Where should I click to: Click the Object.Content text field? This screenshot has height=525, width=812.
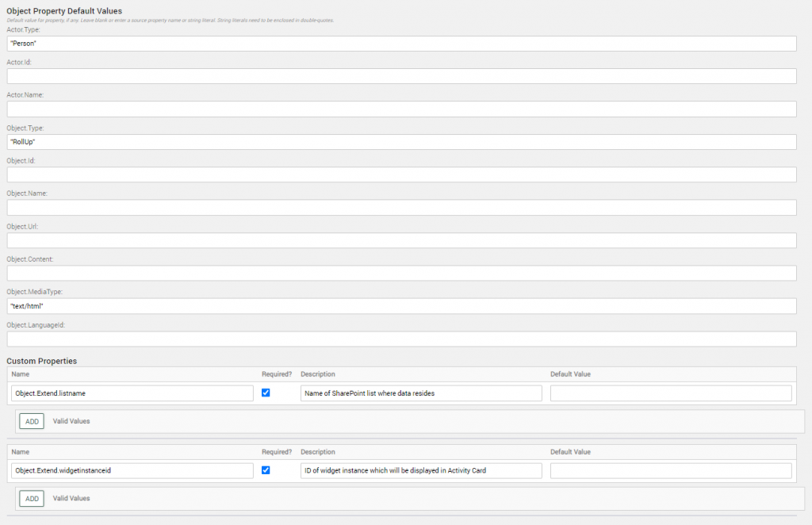click(x=401, y=273)
